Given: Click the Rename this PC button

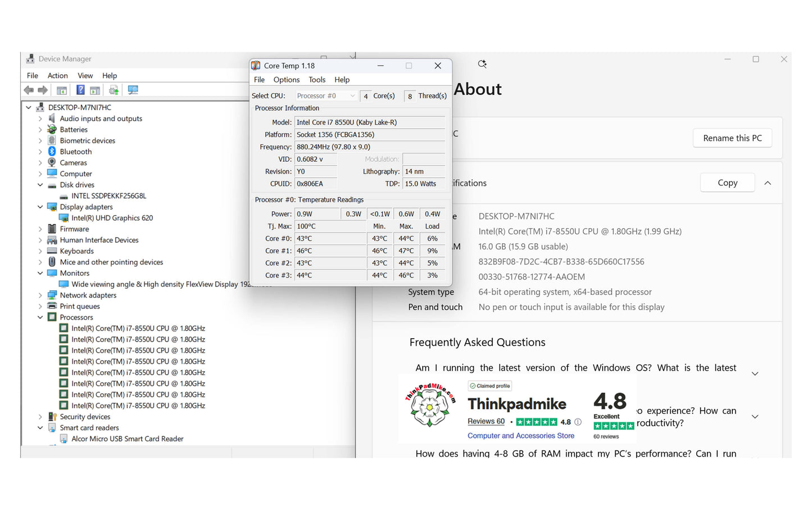Looking at the screenshot, I should [732, 138].
